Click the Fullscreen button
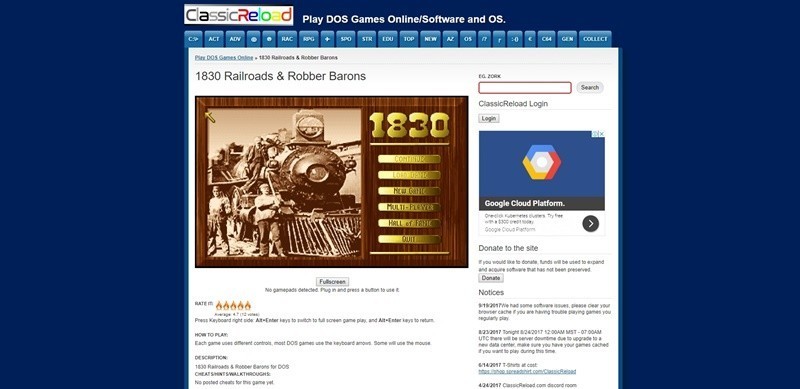 point(332,282)
